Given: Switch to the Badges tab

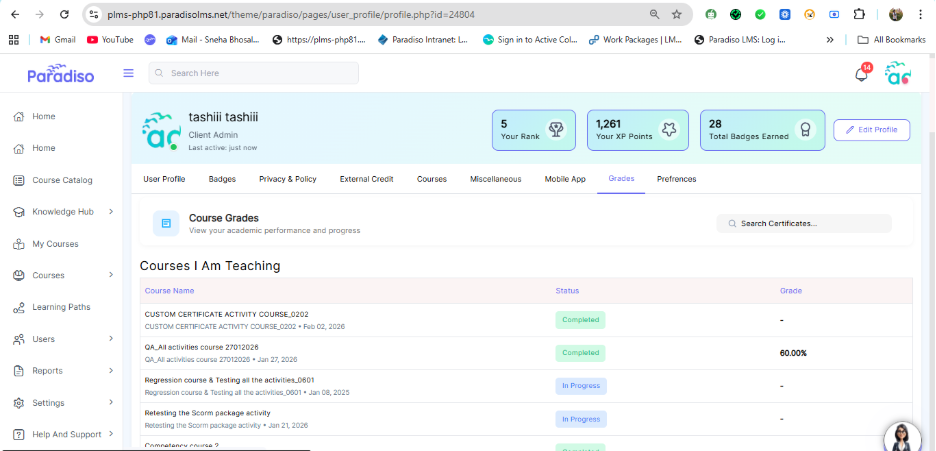Looking at the screenshot, I should tap(222, 179).
